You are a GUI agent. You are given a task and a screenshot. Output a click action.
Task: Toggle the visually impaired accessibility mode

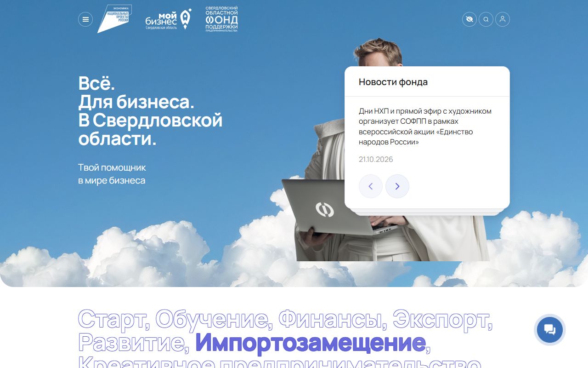coord(469,19)
